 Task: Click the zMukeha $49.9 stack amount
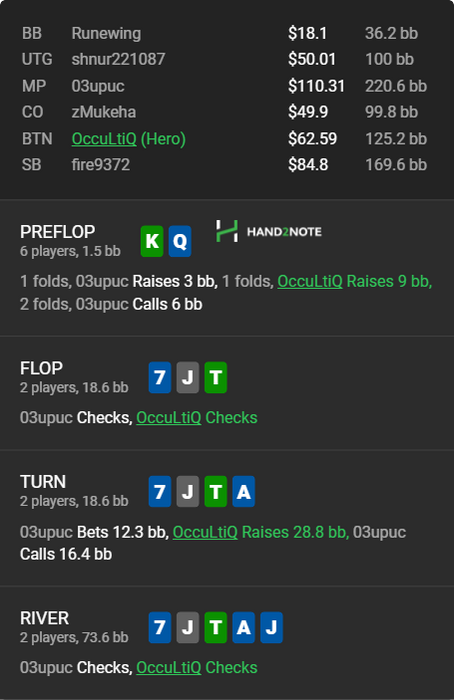(308, 112)
